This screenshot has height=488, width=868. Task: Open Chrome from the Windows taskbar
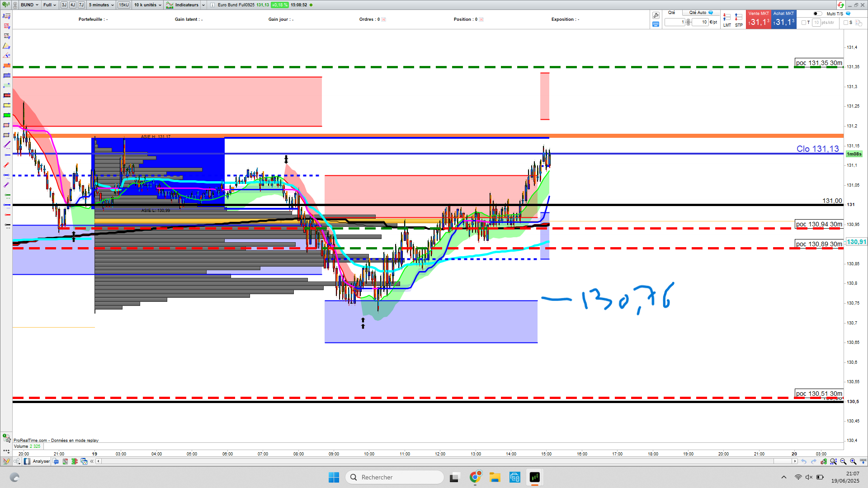475,477
